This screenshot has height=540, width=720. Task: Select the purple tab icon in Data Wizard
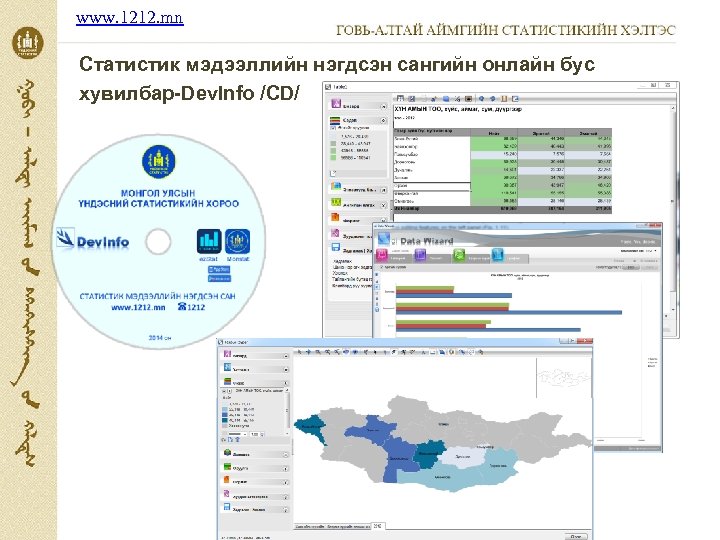pos(421,255)
